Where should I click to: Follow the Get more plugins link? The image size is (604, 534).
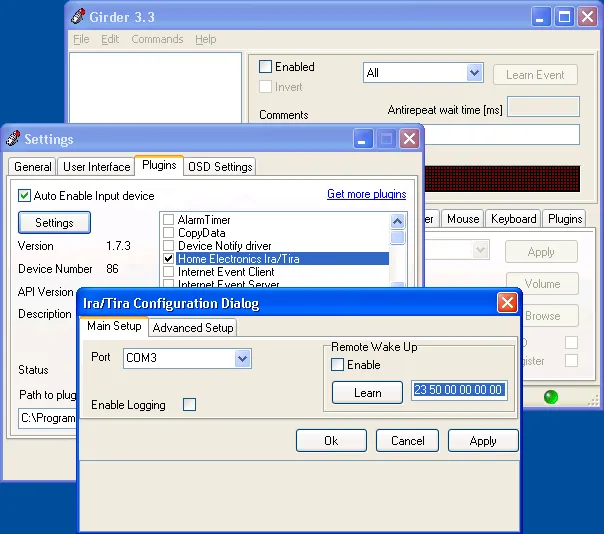click(366, 194)
